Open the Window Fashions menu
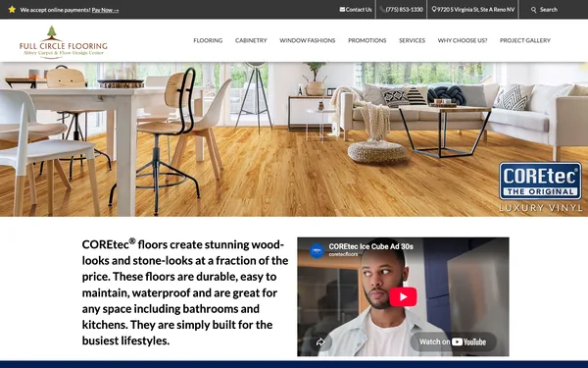The height and width of the screenshot is (368, 588). 307,40
